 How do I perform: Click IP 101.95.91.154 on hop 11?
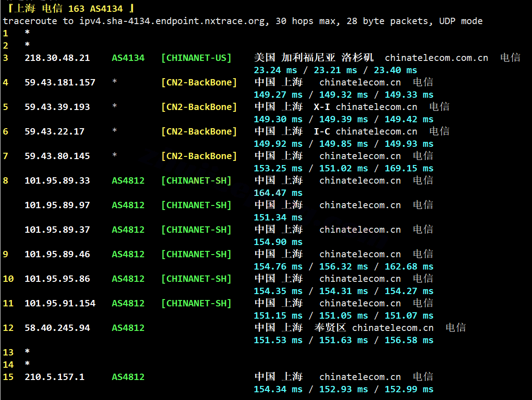point(60,303)
